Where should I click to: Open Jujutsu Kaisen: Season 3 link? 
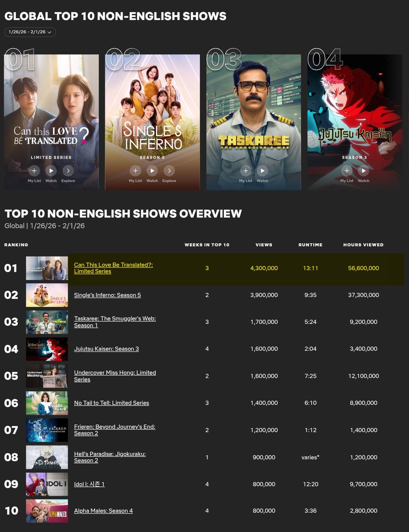tap(106, 349)
